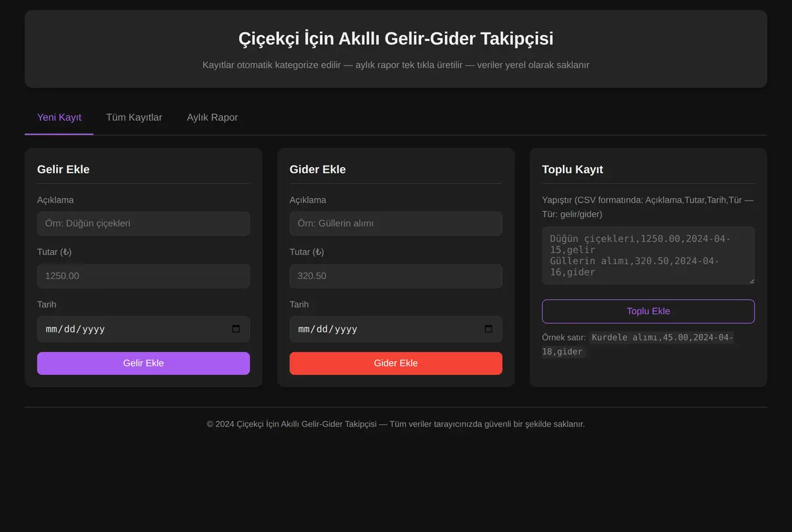792x532 pixels.
Task: Click the Açıklama field under Gelir Ekle
Action: point(143,224)
